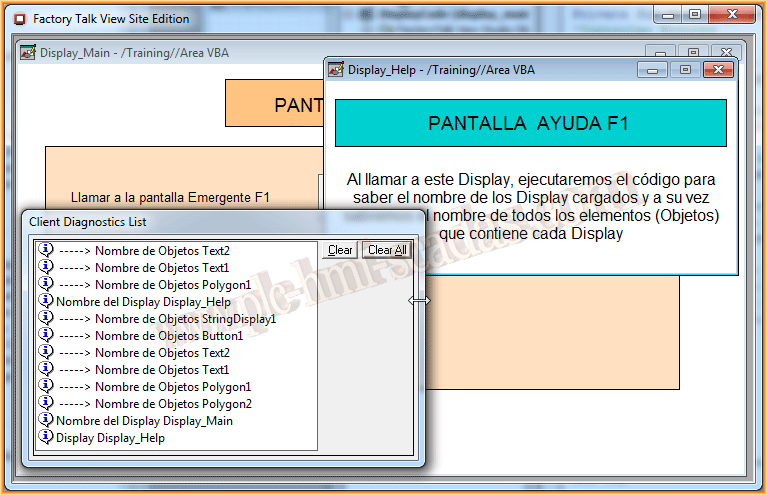Click the FactoryTalk View application icon

[19, 18]
